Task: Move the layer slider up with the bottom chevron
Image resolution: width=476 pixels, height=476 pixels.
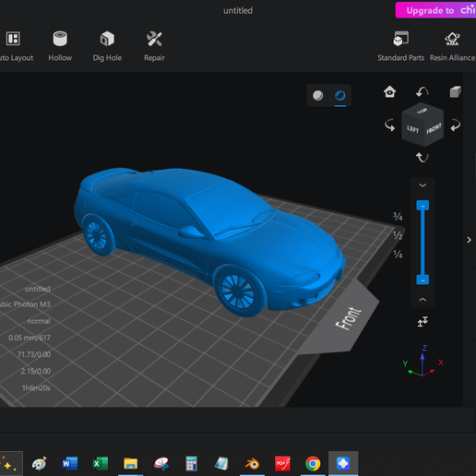Action: point(422,300)
